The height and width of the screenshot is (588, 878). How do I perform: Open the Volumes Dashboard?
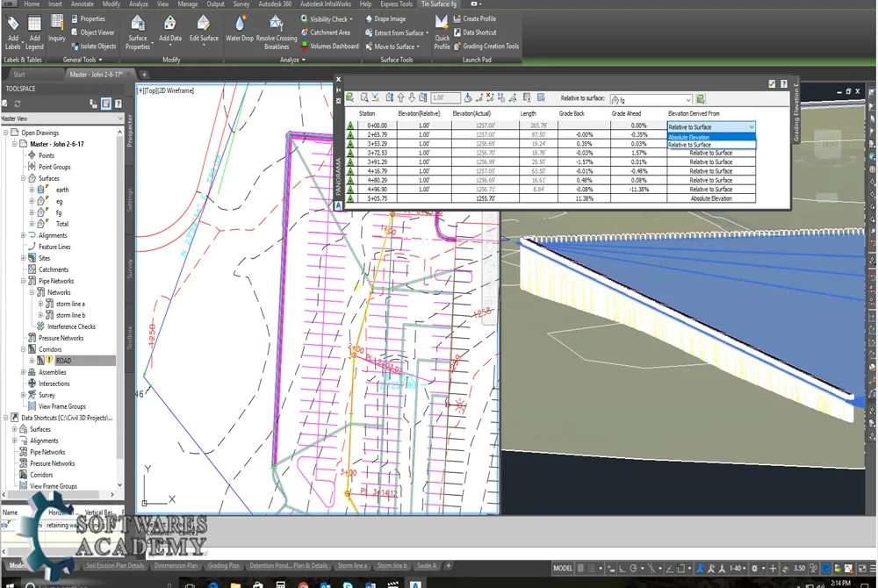click(330, 46)
